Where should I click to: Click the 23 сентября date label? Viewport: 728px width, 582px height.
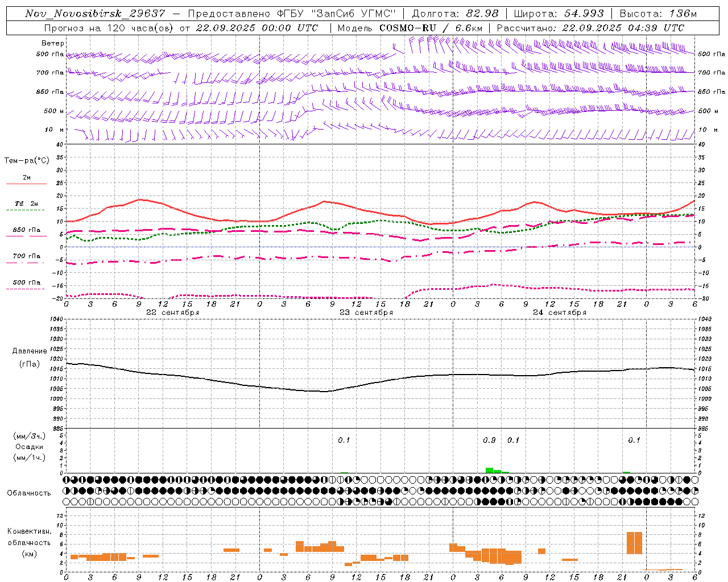pyautogui.click(x=366, y=313)
